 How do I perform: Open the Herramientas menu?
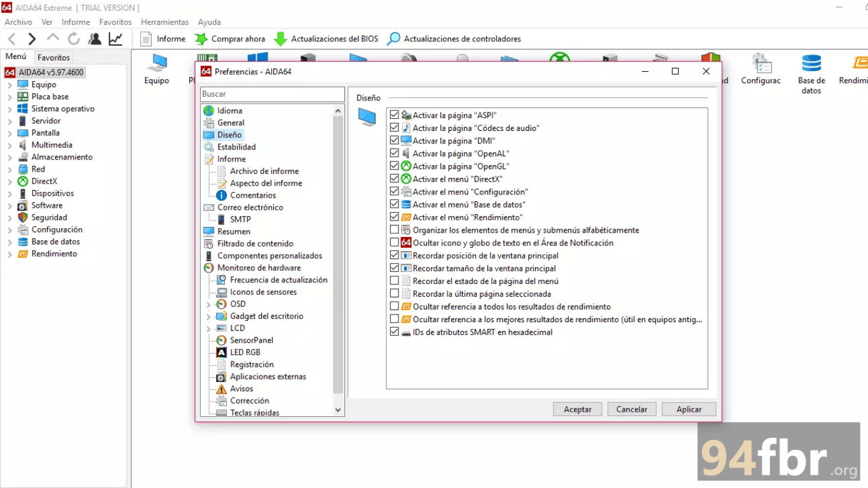[x=165, y=22]
